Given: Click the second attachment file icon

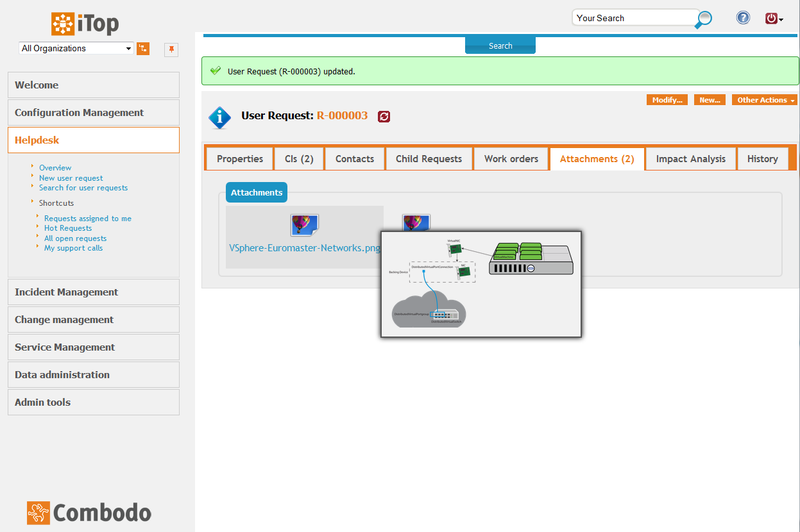Looking at the screenshot, I should 416,222.
